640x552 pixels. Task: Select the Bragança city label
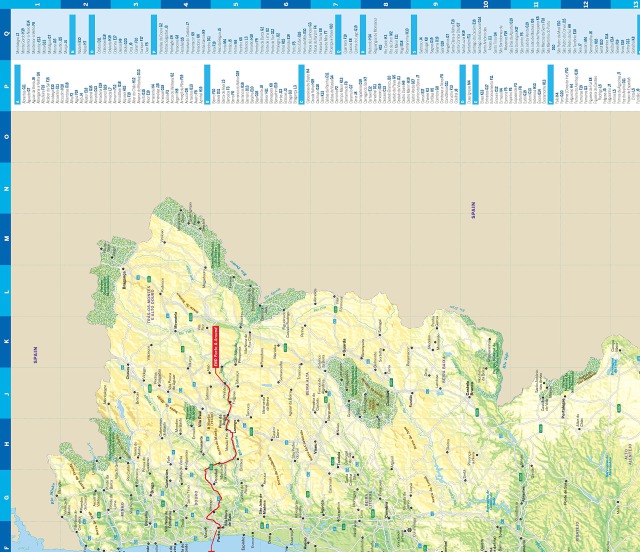tap(124, 280)
